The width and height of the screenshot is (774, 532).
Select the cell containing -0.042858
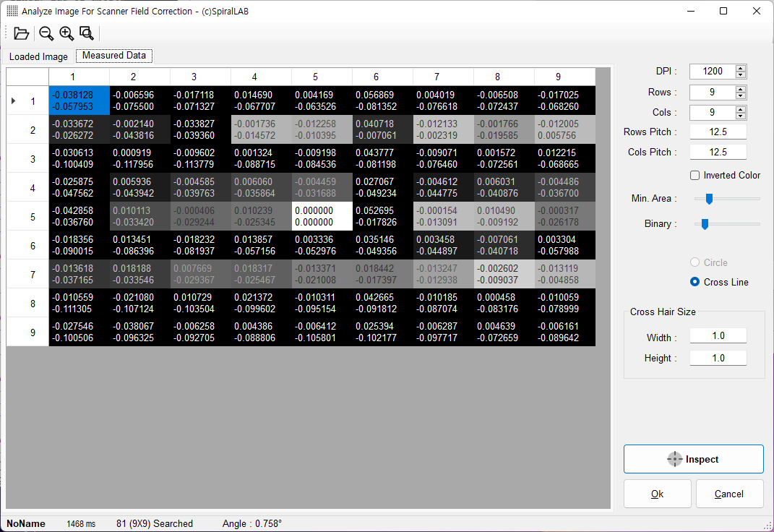79,216
